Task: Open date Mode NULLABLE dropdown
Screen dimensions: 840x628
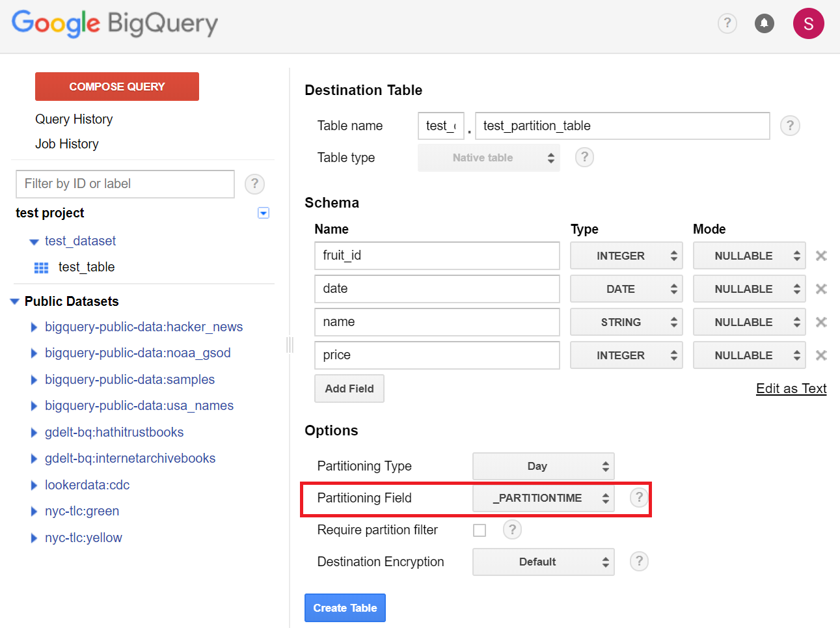Action: [x=750, y=289]
